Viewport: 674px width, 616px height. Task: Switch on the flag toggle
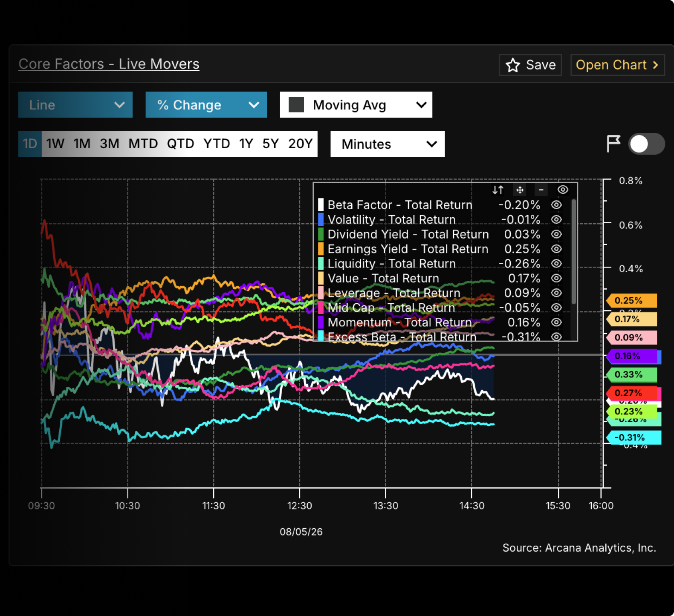tap(646, 144)
